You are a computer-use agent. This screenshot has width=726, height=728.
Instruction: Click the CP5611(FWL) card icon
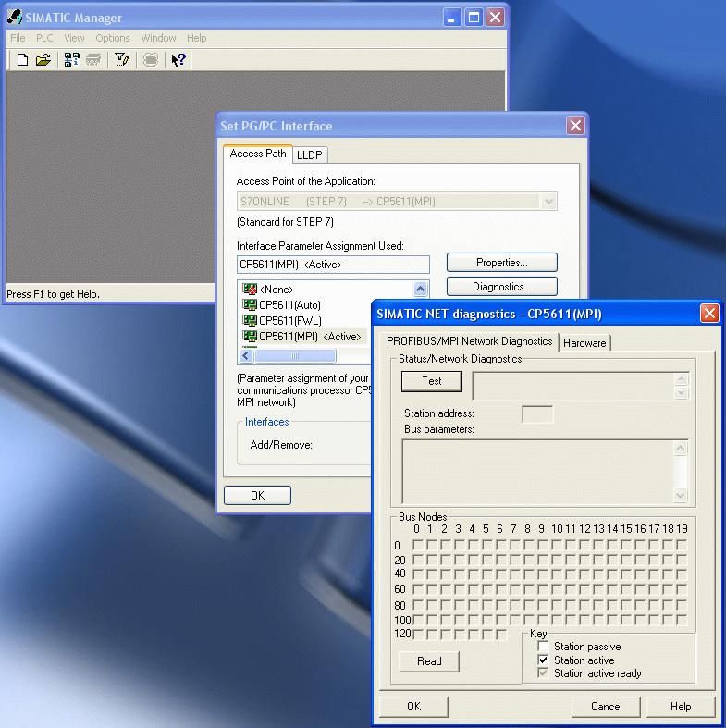click(x=250, y=320)
